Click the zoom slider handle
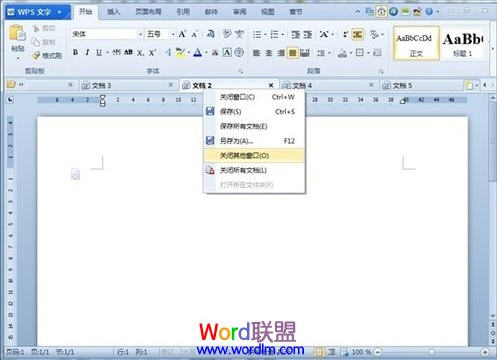The image size is (497, 360). point(431,352)
